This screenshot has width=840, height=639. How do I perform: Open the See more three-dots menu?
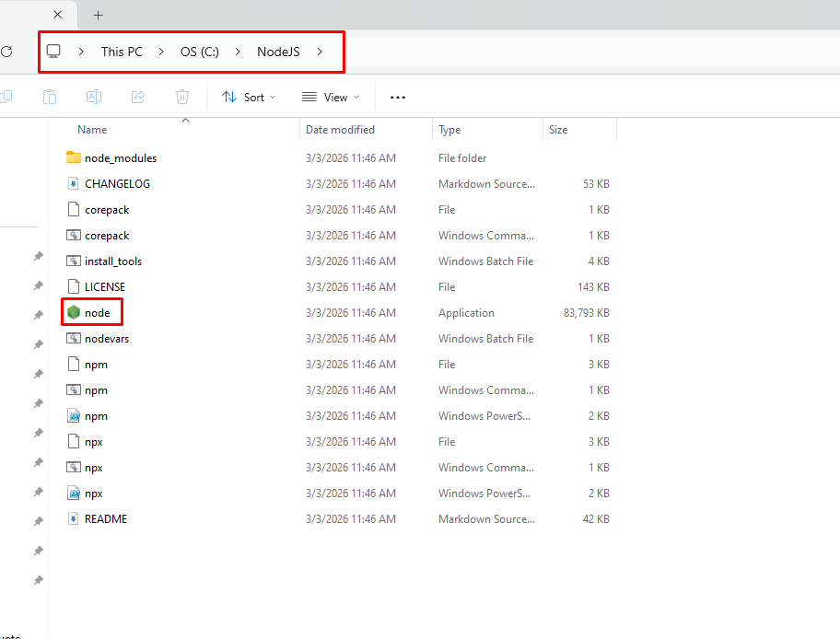[398, 98]
